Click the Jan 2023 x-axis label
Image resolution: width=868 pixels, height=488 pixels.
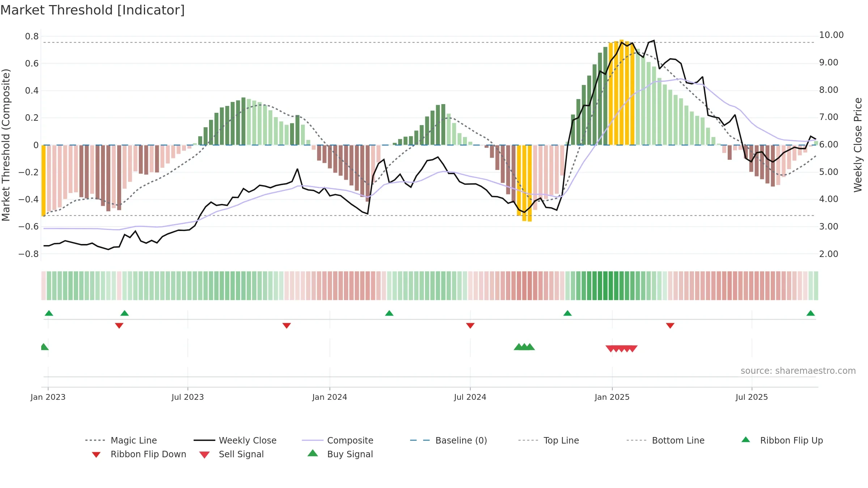[x=48, y=397]
